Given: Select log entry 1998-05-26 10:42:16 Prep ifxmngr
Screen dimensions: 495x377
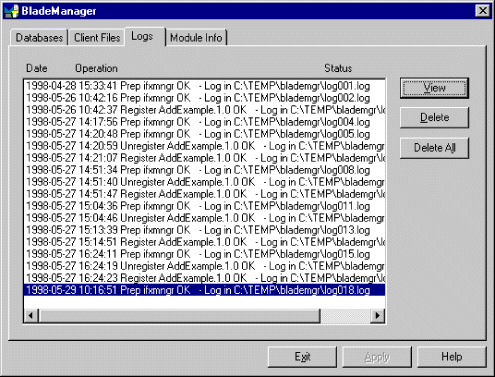Looking at the screenshot, I should pos(204,98).
